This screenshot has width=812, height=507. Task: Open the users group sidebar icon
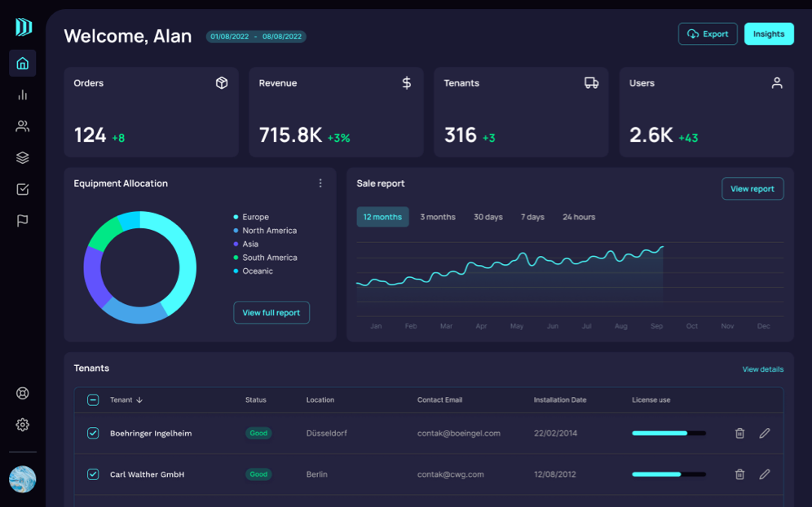pyautogui.click(x=23, y=126)
